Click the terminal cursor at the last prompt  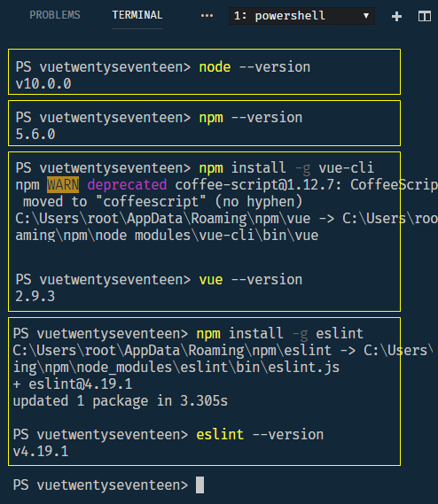coord(199,485)
